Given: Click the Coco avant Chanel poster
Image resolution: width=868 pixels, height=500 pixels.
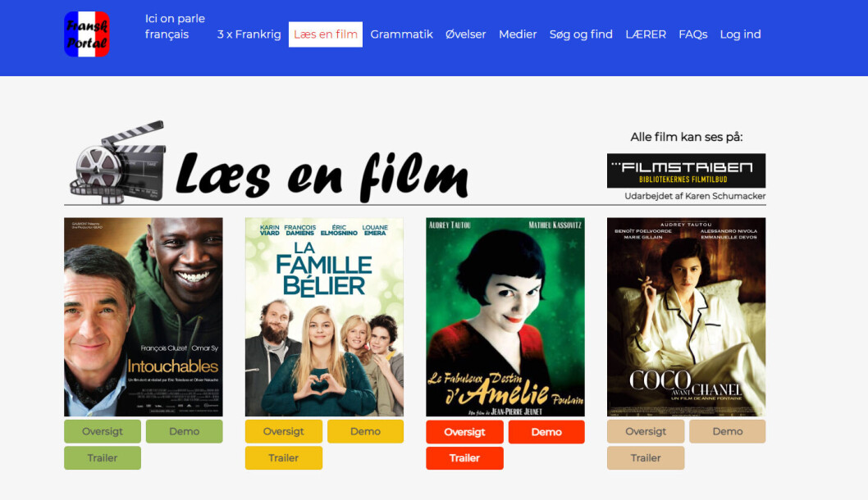Looking at the screenshot, I should click(686, 317).
